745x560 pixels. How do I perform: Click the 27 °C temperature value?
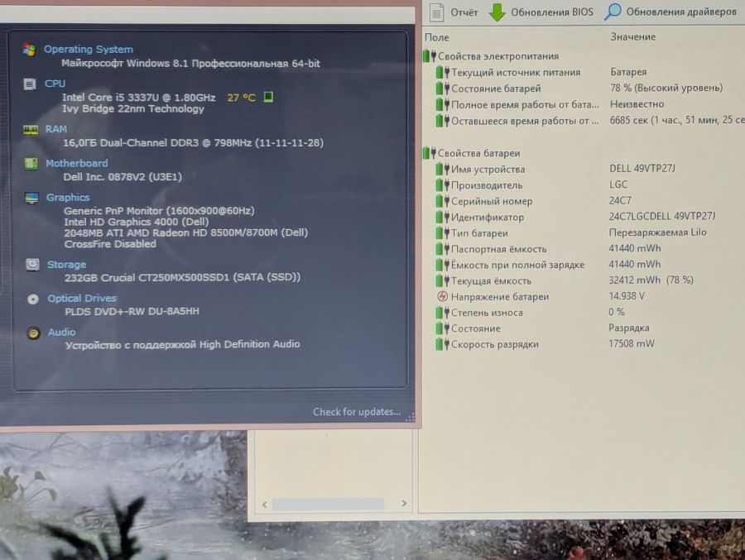coord(241,98)
